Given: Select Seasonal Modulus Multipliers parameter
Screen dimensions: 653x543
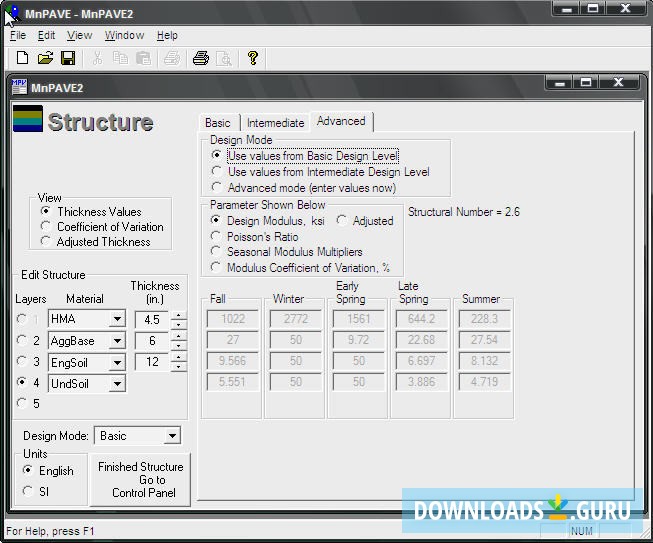Looking at the screenshot, I should (x=287, y=252).
